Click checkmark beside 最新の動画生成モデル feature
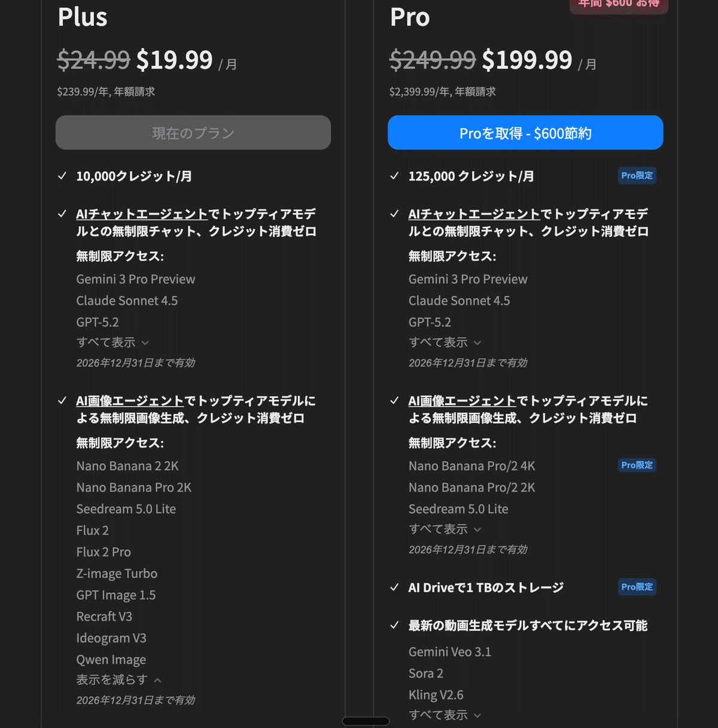This screenshot has height=728, width=718. [394, 626]
